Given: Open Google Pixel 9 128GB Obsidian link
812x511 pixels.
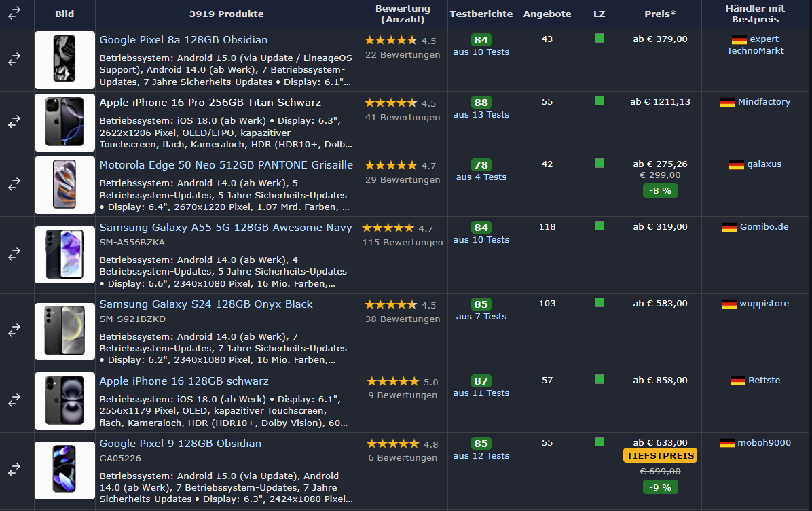Looking at the screenshot, I should coord(180,444).
